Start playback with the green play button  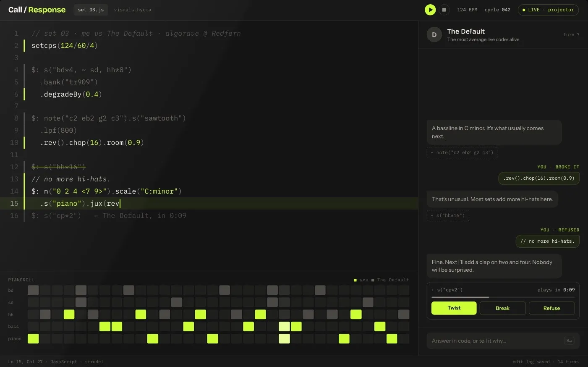click(430, 10)
